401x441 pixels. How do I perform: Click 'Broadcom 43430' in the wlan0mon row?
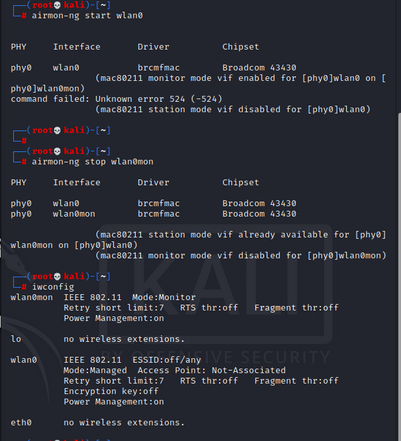click(x=259, y=214)
